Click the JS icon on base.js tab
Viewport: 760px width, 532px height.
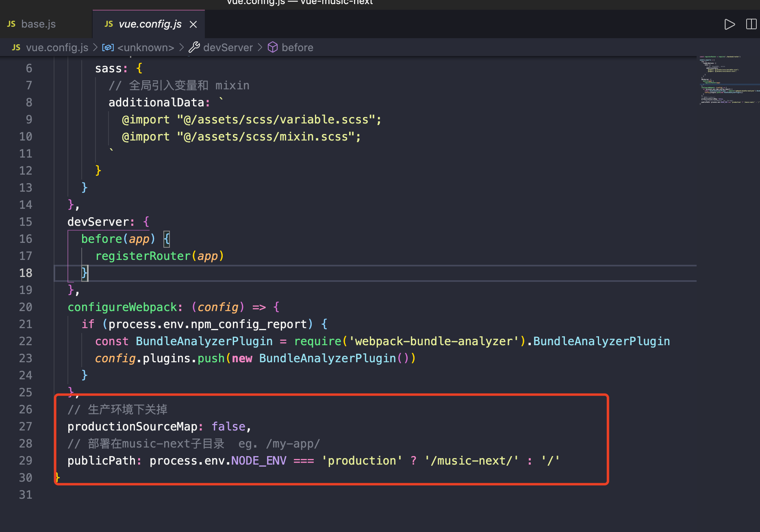pos(11,24)
